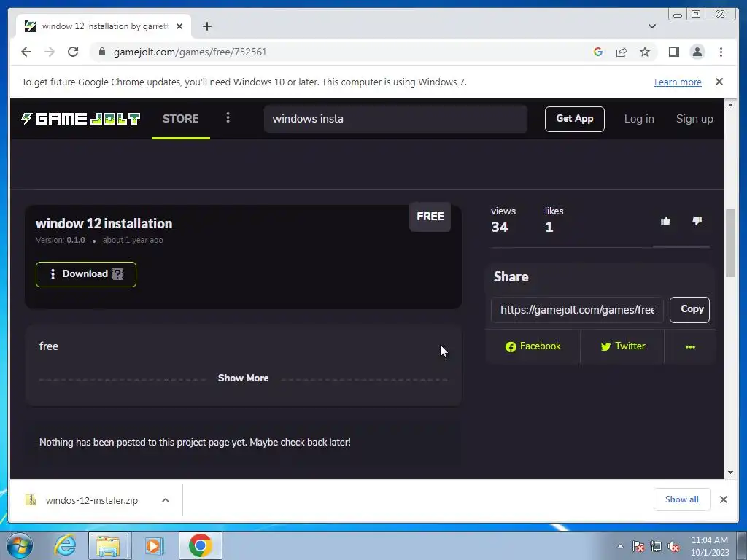Click the search field containing windows insta
747x560 pixels.
click(x=395, y=119)
